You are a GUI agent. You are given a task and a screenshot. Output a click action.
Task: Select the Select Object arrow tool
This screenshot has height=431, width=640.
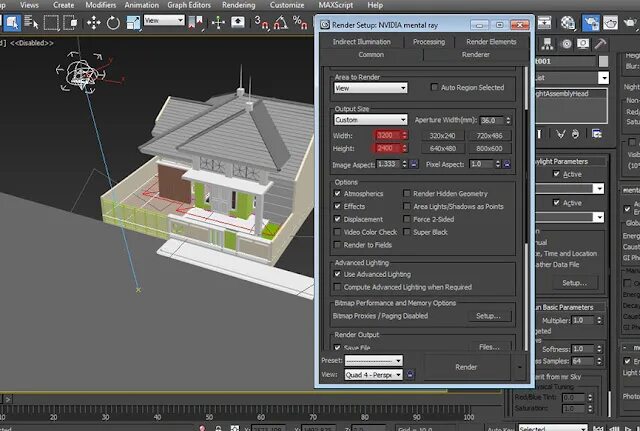click(13, 22)
